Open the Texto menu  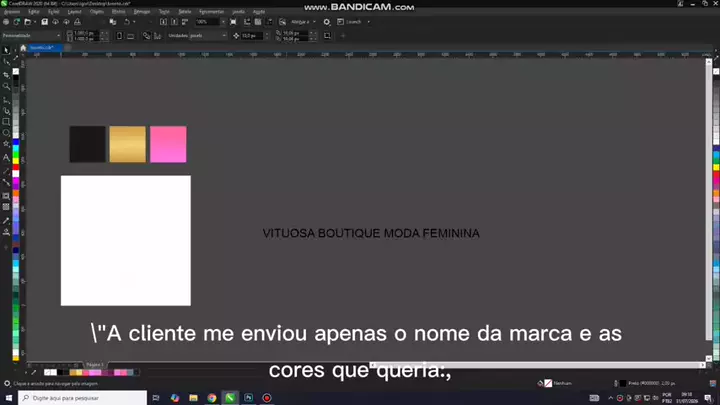coord(164,11)
